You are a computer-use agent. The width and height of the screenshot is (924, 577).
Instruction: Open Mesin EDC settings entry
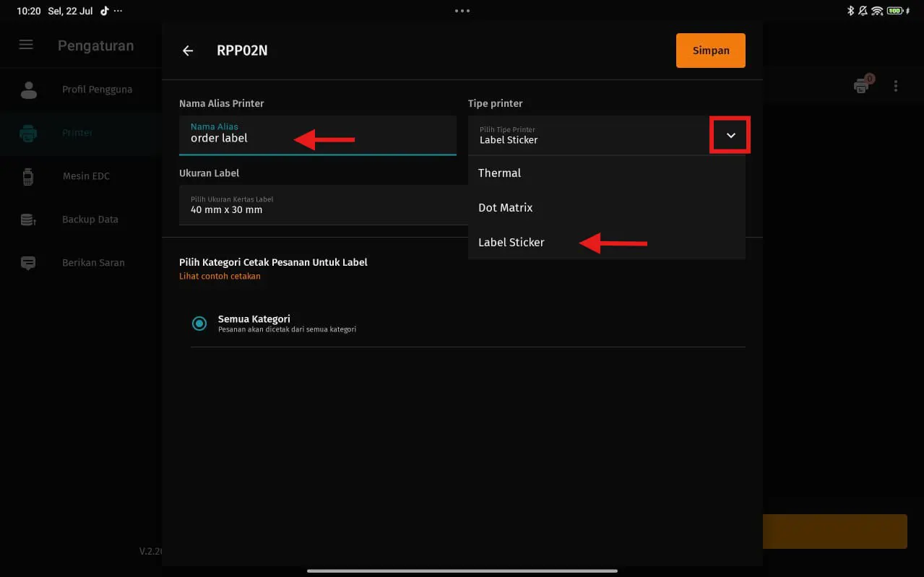pos(86,176)
